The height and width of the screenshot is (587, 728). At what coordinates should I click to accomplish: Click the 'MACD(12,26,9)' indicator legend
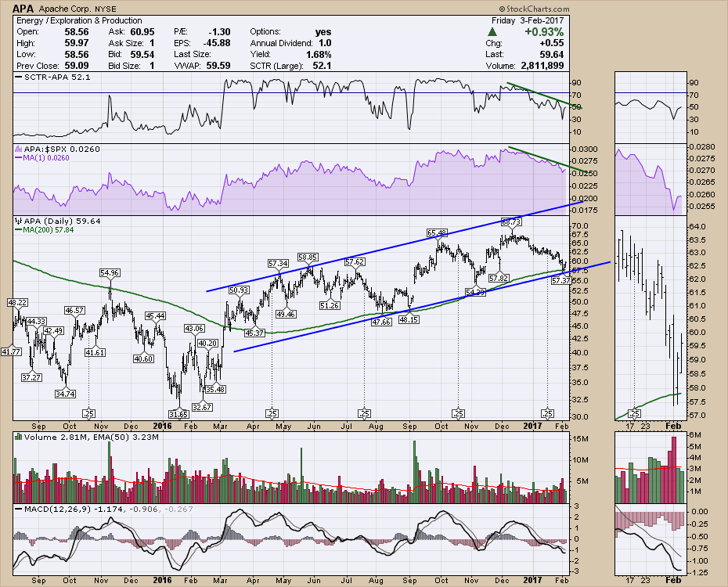coord(104,509)
